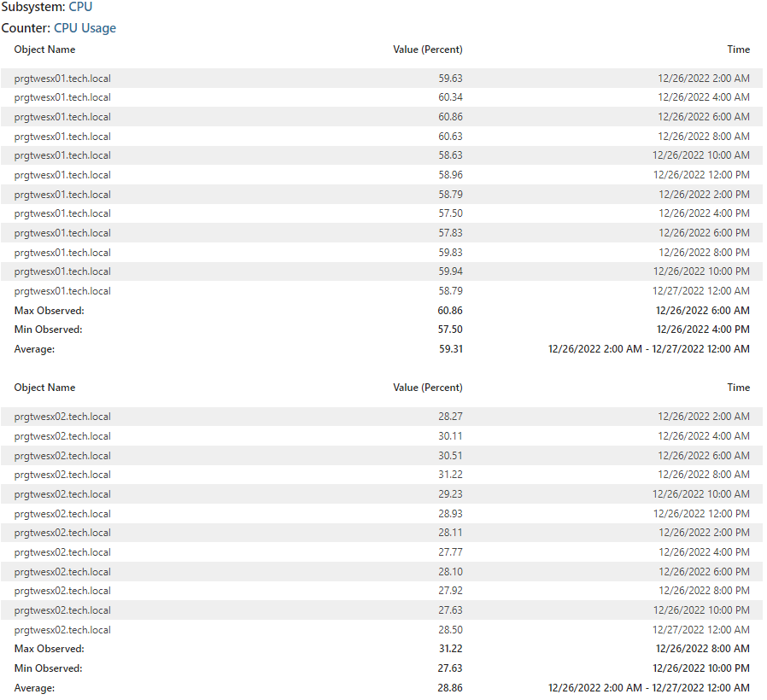Image resolution: width=767 pixels, height=700 pixels.
Task: Click the value 58.96
Action: click(x=450, y=175)
